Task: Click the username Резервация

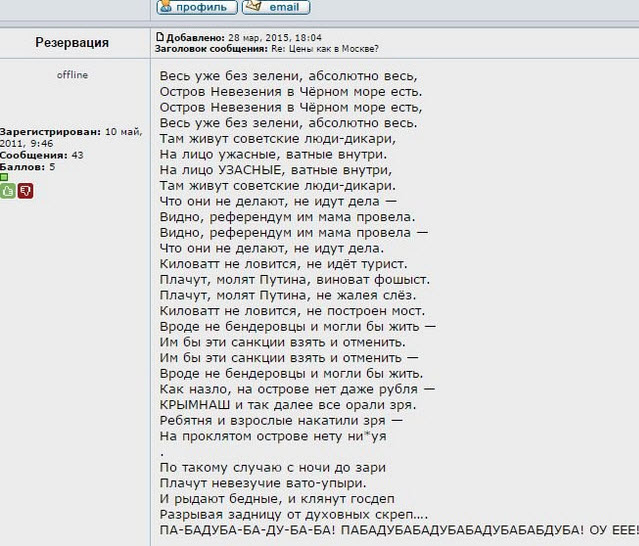Action: pyautogui.click(x=72, y=43)
